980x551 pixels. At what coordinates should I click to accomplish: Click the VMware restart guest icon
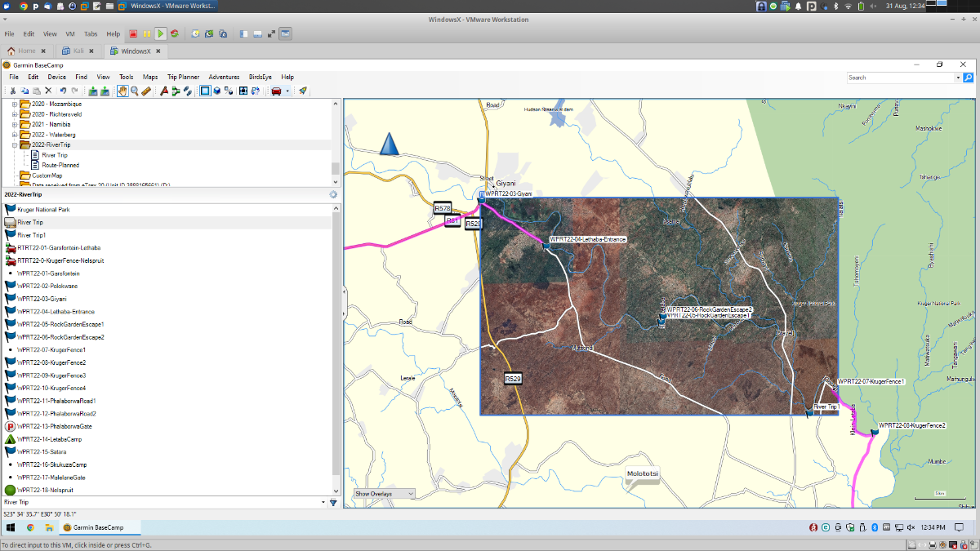pos(174,33)
